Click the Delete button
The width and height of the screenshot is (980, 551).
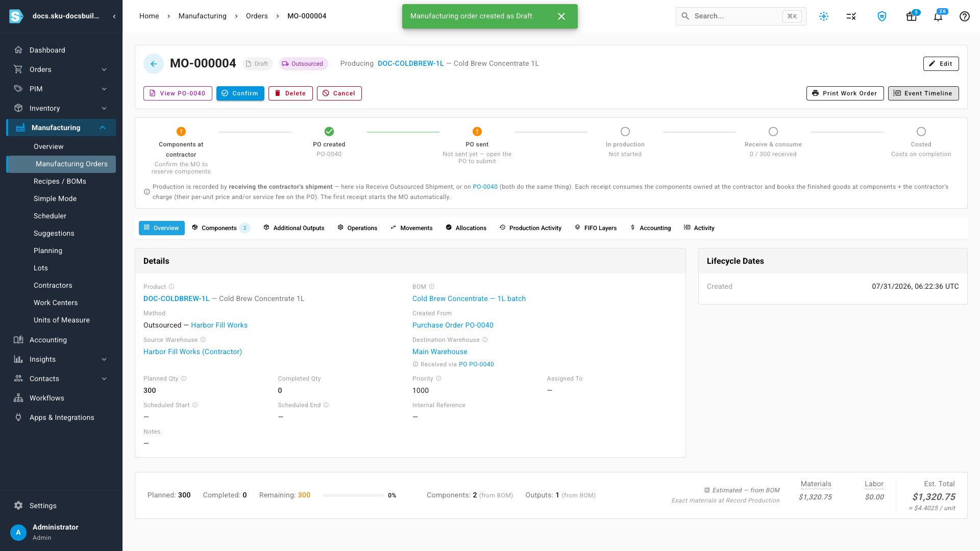(x=290, y=93)
